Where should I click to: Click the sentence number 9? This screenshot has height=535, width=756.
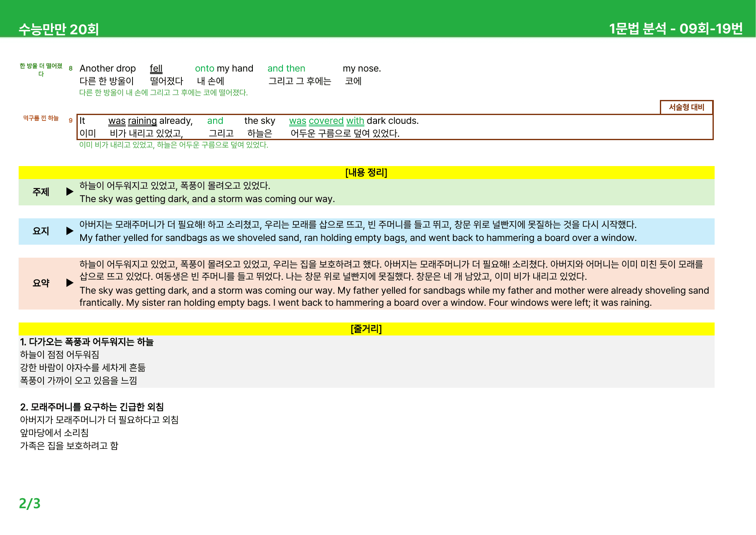71,120
